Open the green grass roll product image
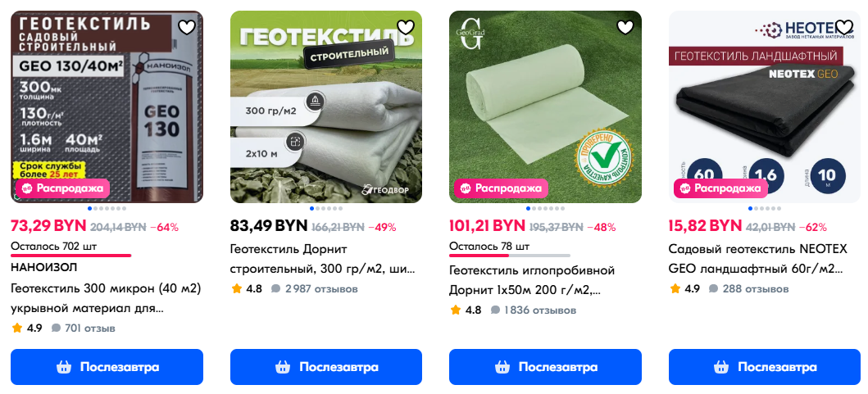The width and height of the screenshot is (868, 394). coord(545,106)
